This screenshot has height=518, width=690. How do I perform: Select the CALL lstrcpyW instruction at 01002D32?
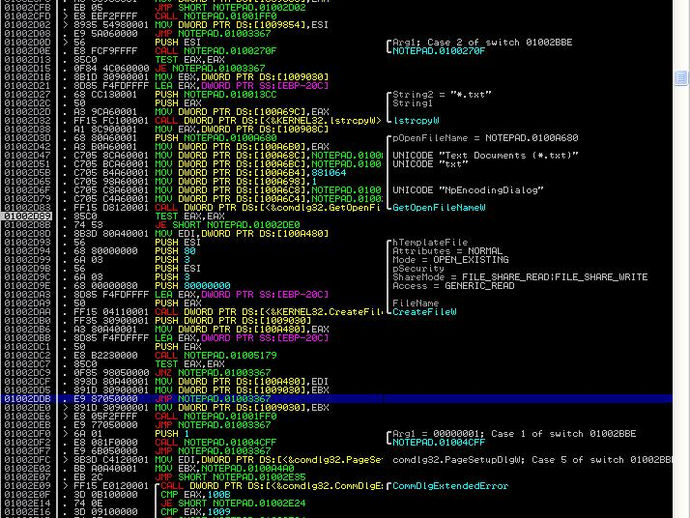[x=268, y=121]
